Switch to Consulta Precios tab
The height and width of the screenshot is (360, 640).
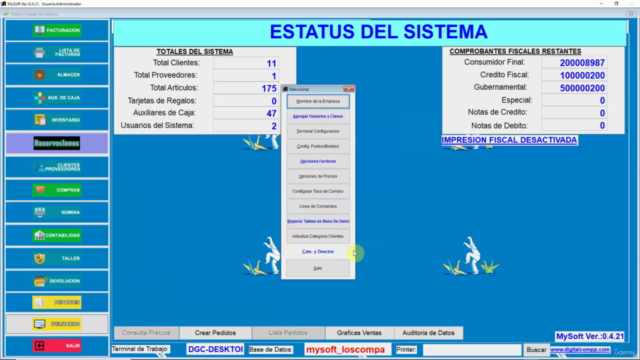tap(146, 333)
